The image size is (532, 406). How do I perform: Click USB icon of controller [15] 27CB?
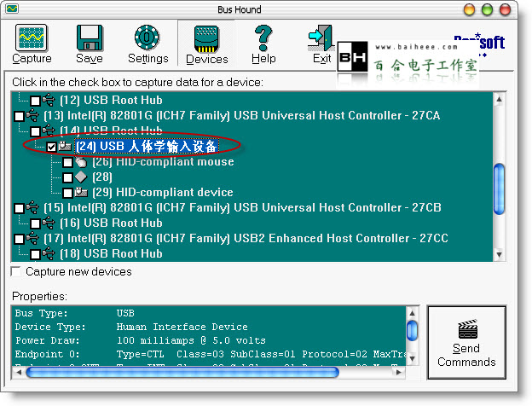click(32, 207)
